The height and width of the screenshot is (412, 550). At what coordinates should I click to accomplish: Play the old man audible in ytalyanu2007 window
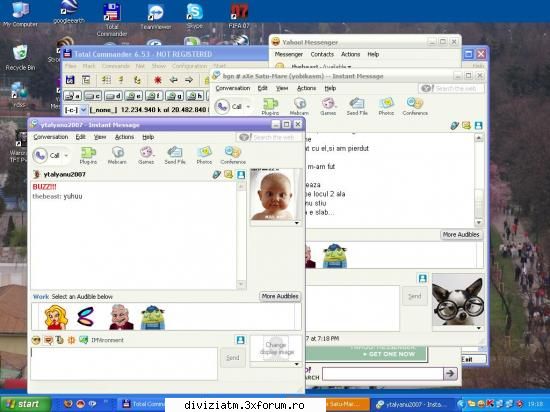pyautogui.click(x=121, y=317)
